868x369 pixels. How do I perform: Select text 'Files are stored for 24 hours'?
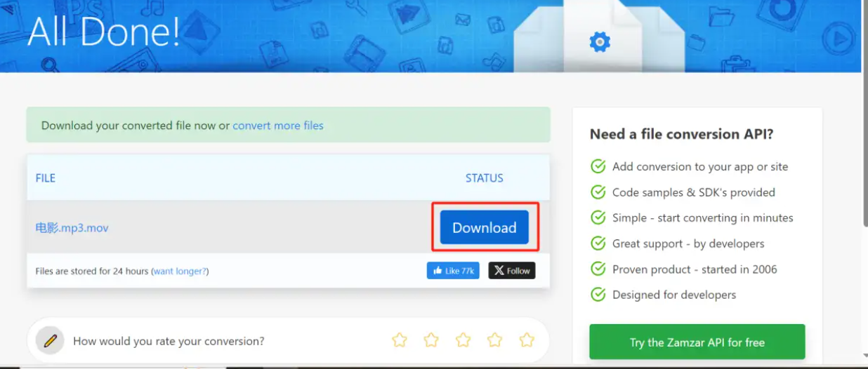coord(92,271)
